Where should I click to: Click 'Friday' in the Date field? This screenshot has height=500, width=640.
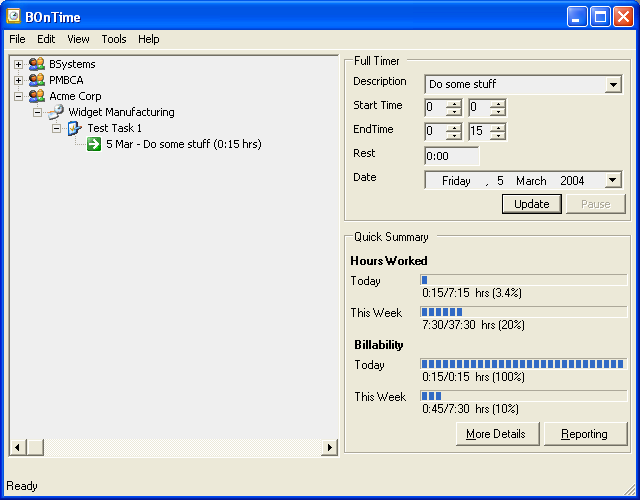456,181
